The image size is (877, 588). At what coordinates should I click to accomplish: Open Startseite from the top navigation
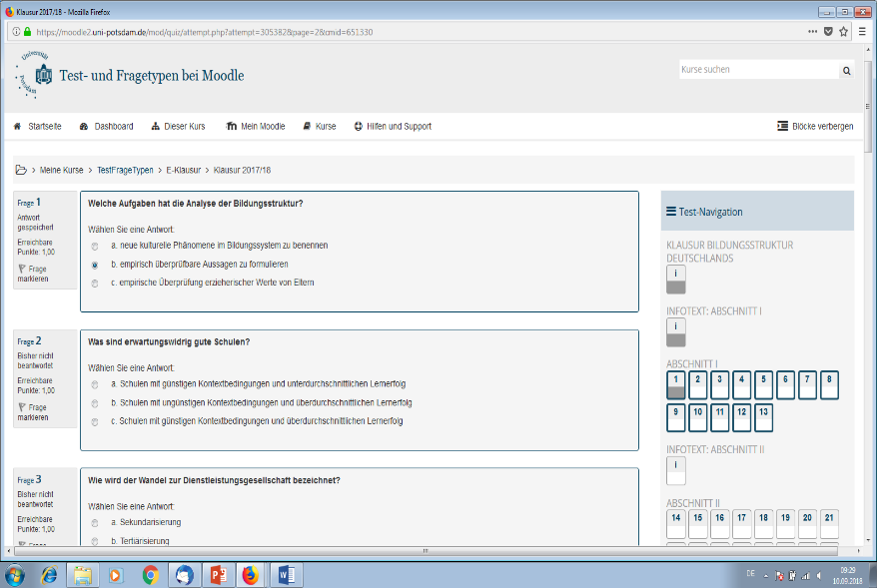point(38,127)
